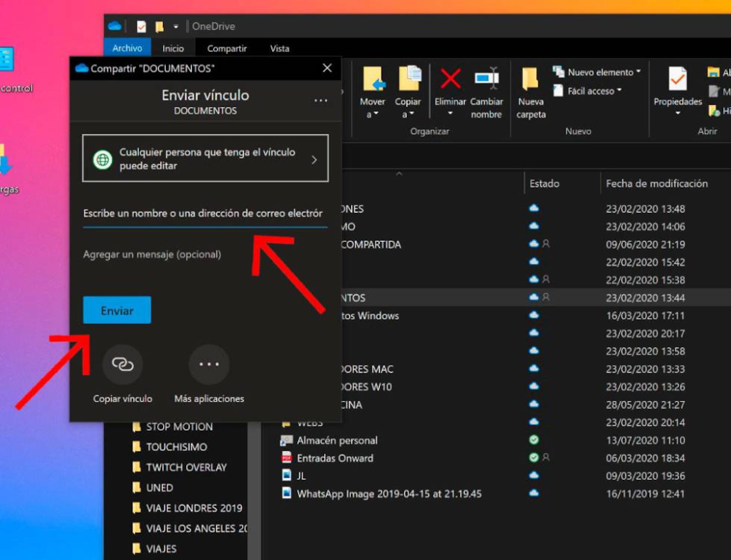Open the Quick Access Toolbar dropdown arrow
The height and width of the screenshot is (560, 731).
pyautogui.click(x=176, y=26)
